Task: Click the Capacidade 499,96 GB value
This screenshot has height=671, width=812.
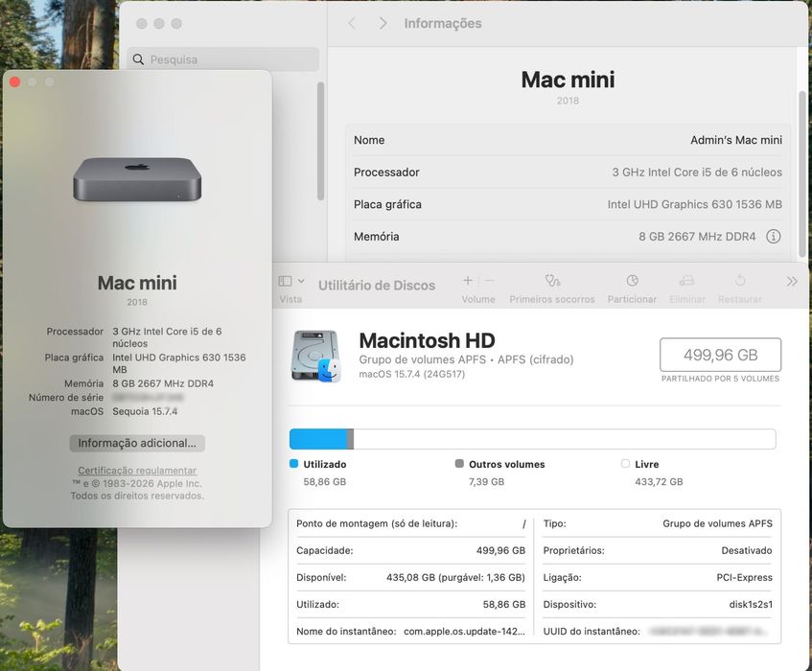Action: coord(500,550)
